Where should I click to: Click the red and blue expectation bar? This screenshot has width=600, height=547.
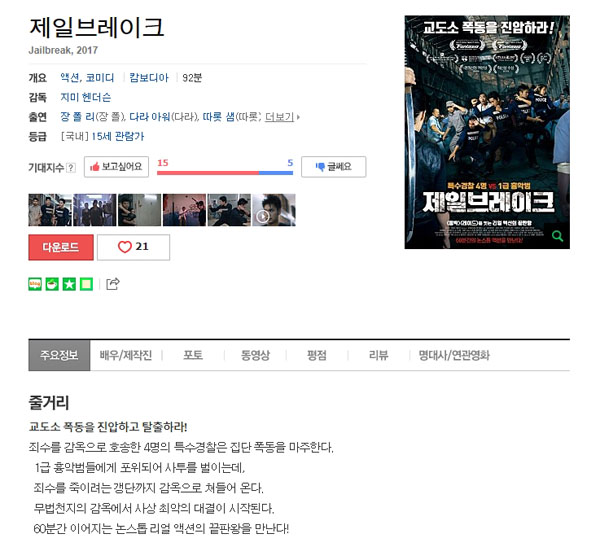tap(225, 173)
